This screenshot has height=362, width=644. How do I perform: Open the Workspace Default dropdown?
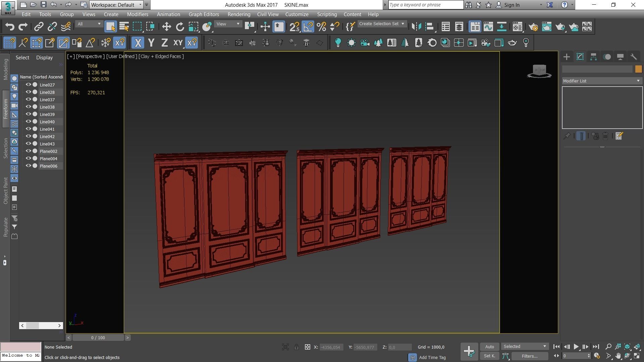tap(116, 5)
